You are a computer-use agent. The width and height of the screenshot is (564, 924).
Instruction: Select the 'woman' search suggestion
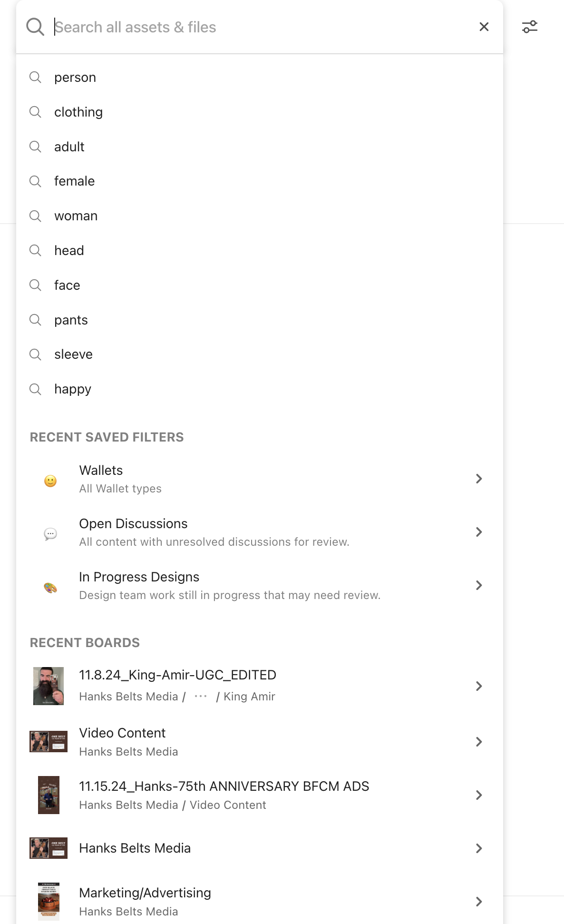tap(76, 216)
